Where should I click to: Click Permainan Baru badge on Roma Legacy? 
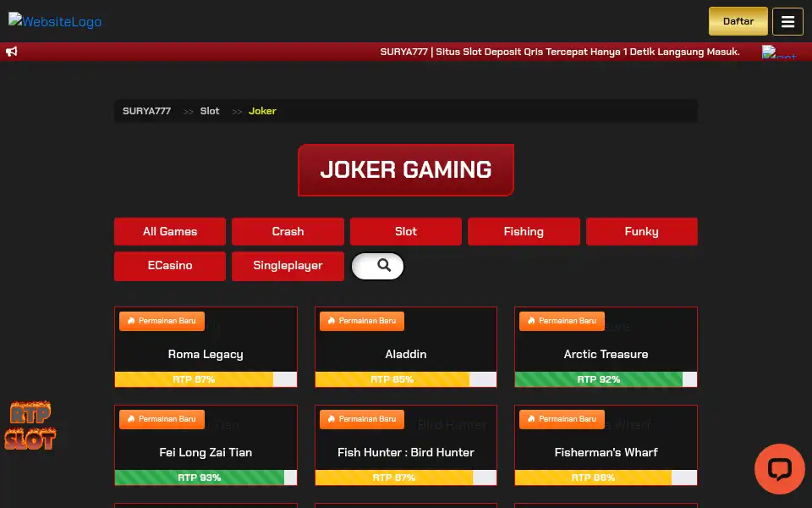(162, 321)
